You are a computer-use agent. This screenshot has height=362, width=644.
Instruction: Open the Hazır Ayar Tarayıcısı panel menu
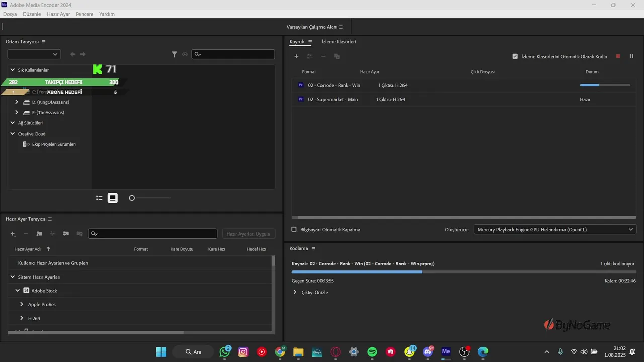click(50, 219)
